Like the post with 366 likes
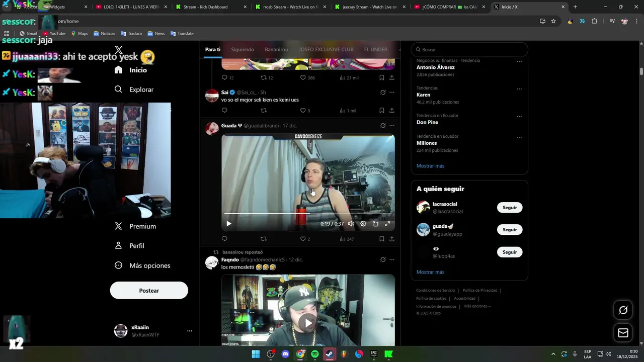This screenshot has width=644, height=362. (307, 78)
